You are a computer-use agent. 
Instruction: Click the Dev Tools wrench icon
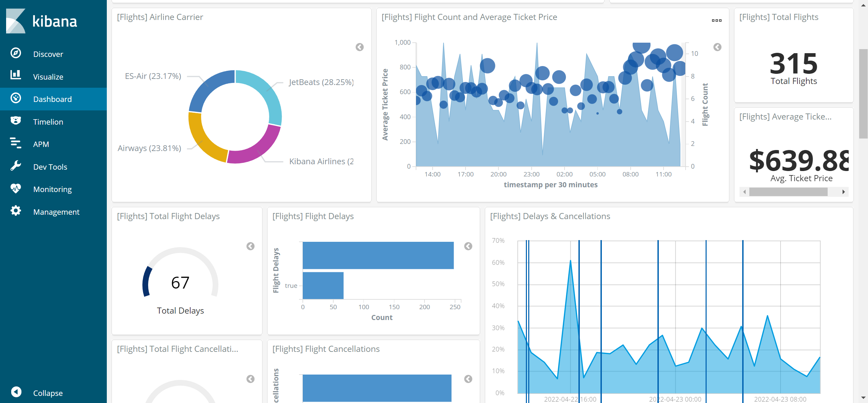point(16,166)
